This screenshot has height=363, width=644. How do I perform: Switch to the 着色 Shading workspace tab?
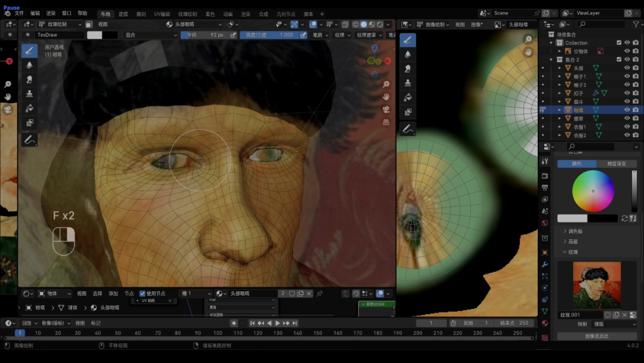pyautogui.click(x=210, y=14)
